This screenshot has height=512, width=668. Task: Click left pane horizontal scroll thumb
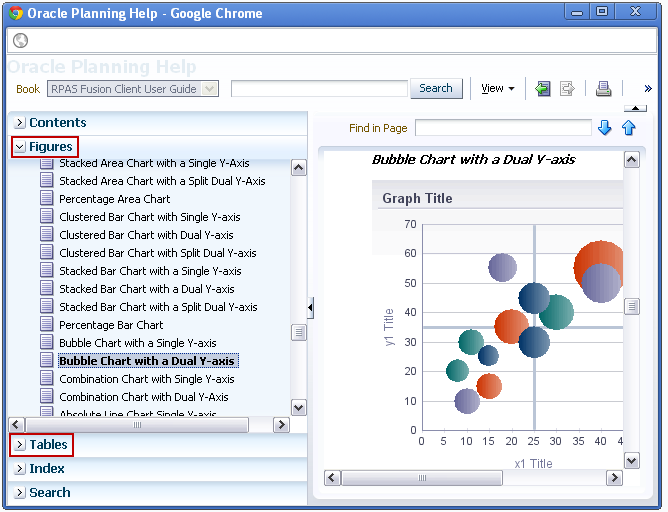(137, 425)
